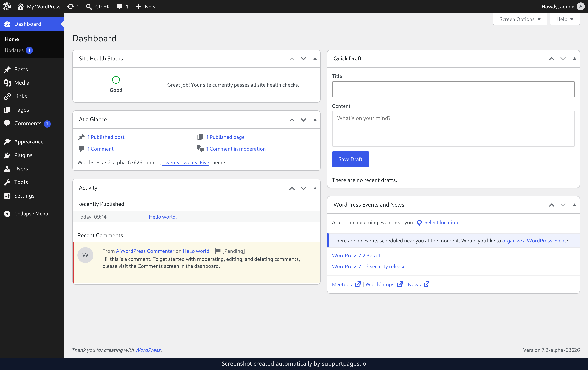
Task: Move Site Health Status widget down
Action: (303, 59)
